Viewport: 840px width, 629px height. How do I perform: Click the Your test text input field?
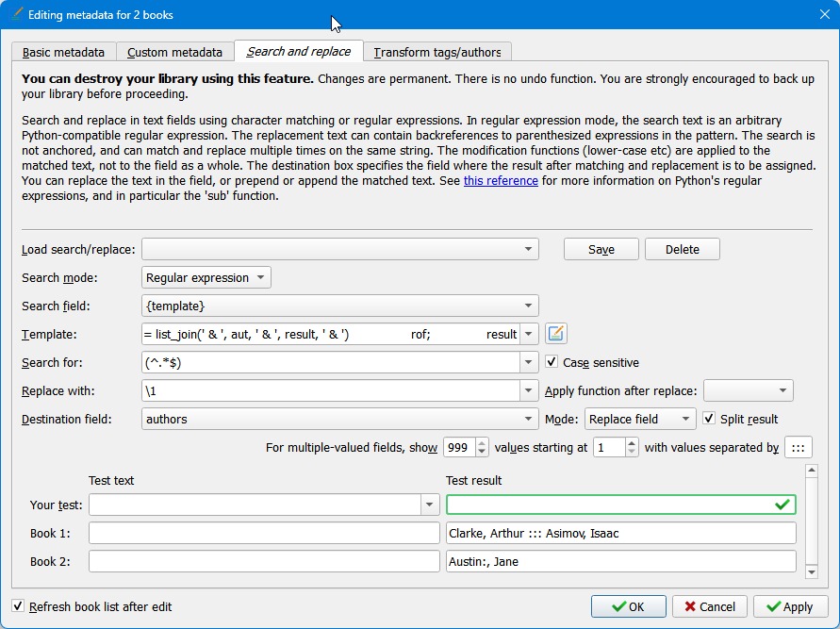(255, 505)
